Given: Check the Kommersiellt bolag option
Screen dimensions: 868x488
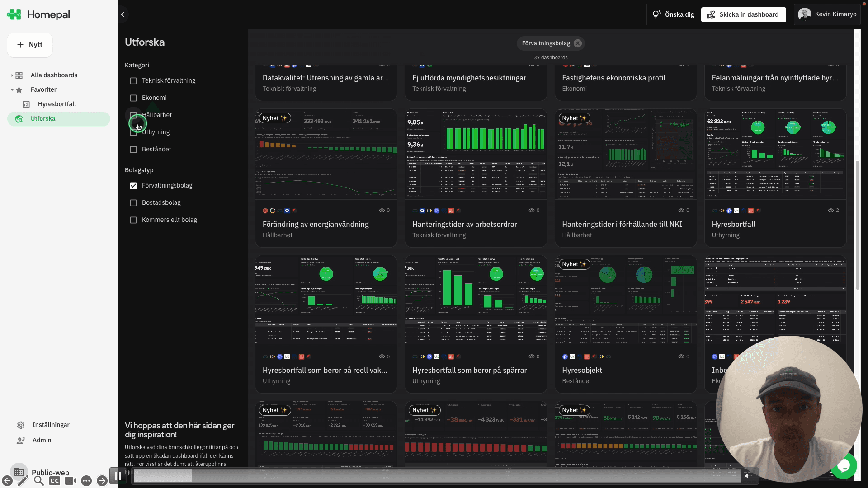Looking at the screenshot, I should click(133, 220).
